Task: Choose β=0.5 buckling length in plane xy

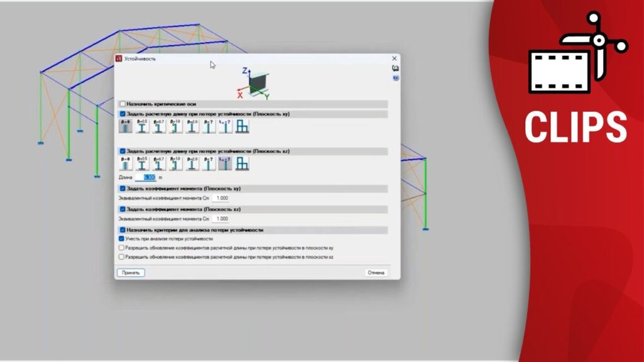Action: [142, 126]
